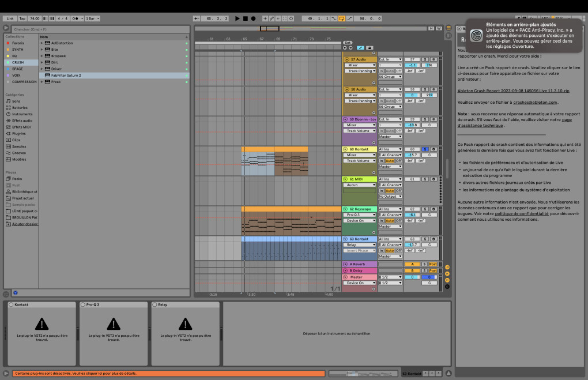Open the 1 Bar quantization dropdown
Viewport: 588px width, 380px height.
click(93, 18)
